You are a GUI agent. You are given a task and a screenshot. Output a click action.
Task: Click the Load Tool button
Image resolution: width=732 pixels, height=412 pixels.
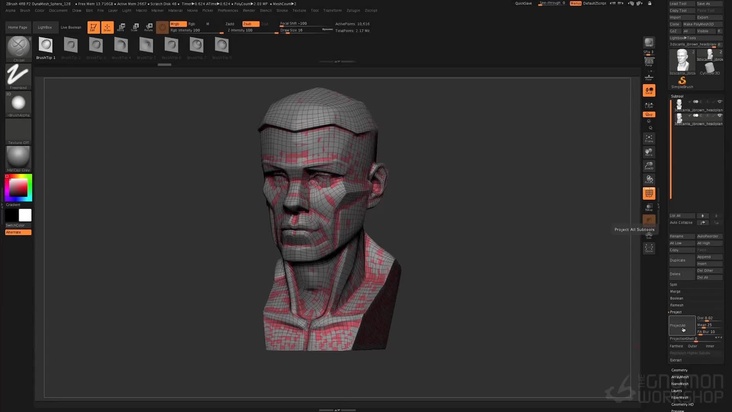[682, 4]
